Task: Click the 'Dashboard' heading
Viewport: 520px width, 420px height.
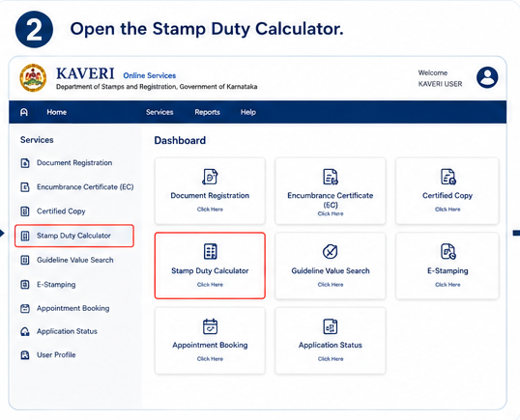Action: coord(180,140)
